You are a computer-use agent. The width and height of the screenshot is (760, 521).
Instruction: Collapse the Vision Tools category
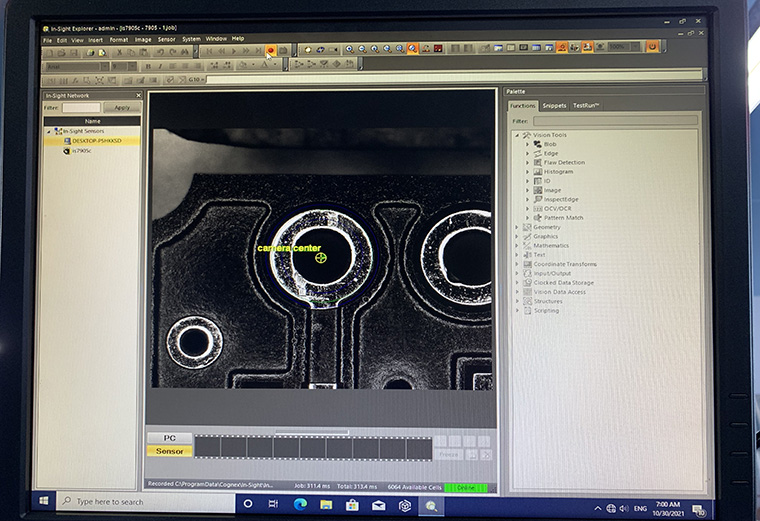coord(517,135)
